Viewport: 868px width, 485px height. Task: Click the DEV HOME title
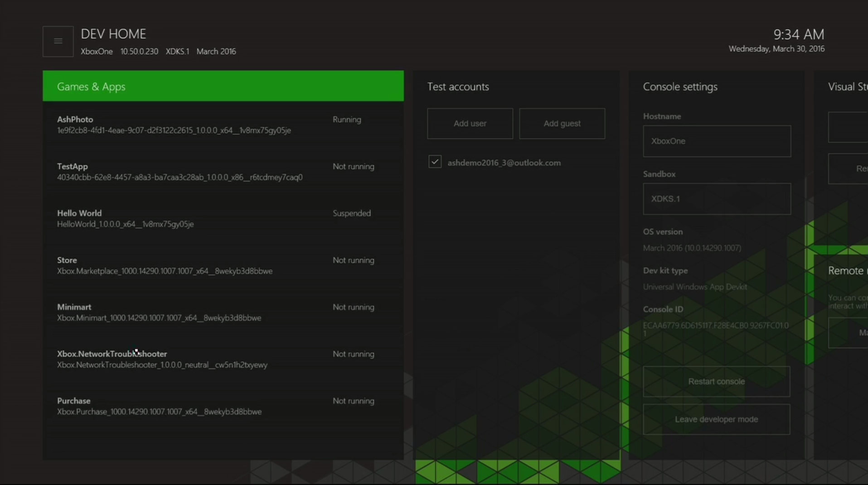[x=113, y=34]
